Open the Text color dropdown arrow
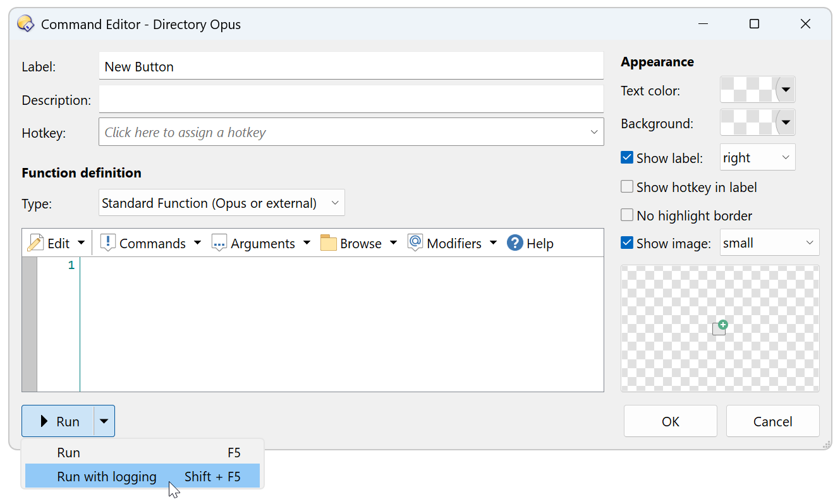Viewport: 840px width, 504px height. [x=786, y=90]
